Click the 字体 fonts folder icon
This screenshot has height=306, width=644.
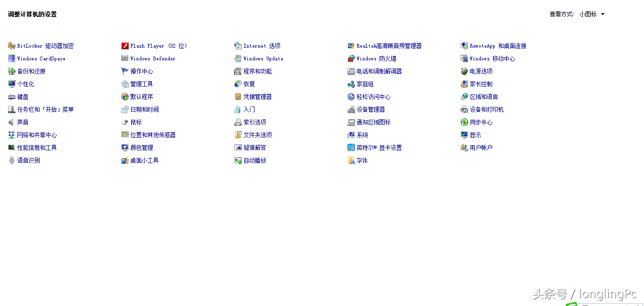pyautogui.click(x=351, y=160)
